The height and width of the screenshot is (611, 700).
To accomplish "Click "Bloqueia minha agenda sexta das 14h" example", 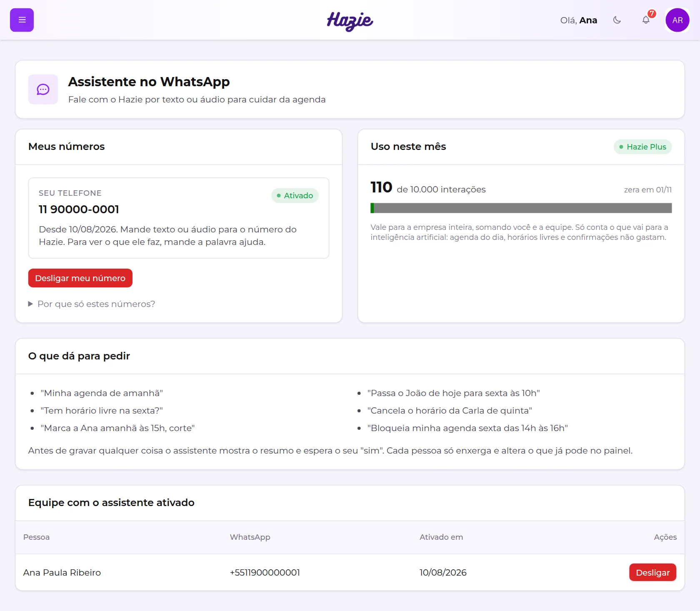I will click(467, 428).
